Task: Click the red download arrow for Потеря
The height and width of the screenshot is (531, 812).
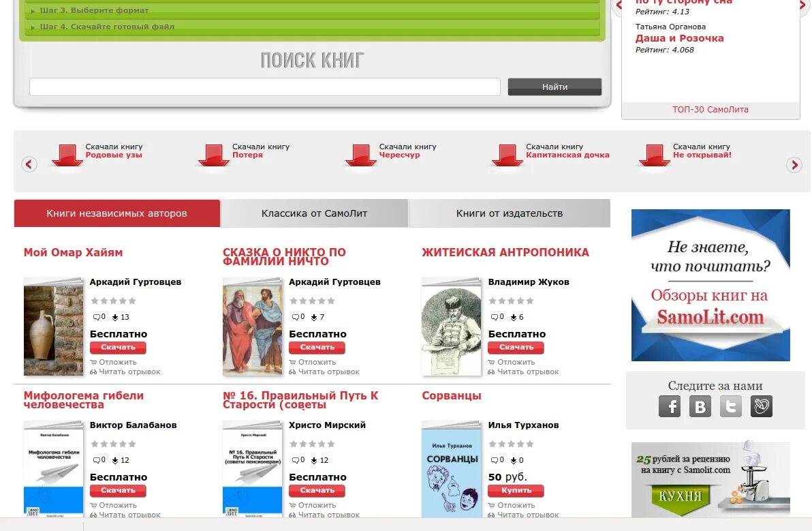Action: click(214, 155)
